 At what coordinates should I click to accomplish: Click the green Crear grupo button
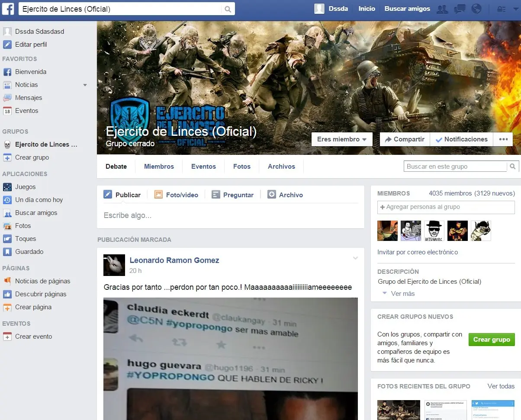(x=492, y=340)
